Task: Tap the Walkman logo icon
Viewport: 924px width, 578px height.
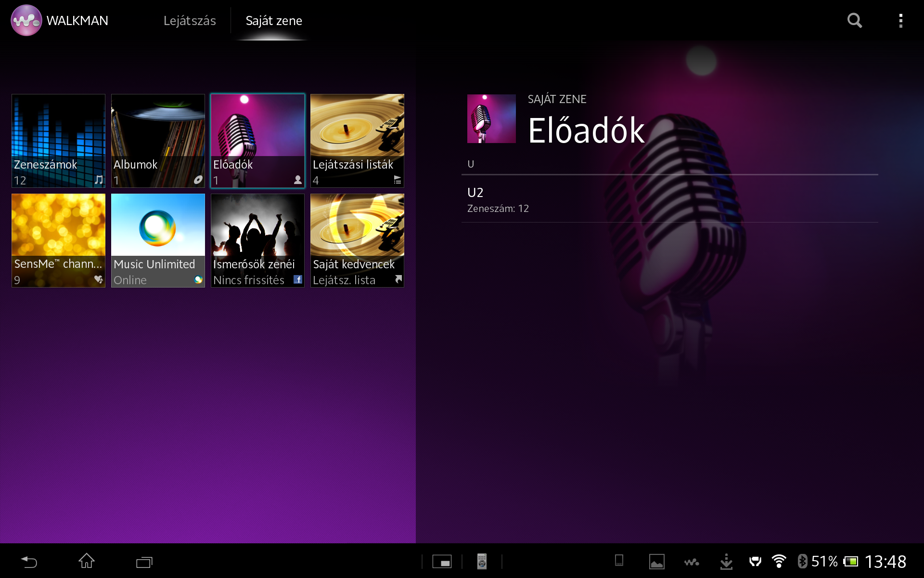Action: [26, 21]
